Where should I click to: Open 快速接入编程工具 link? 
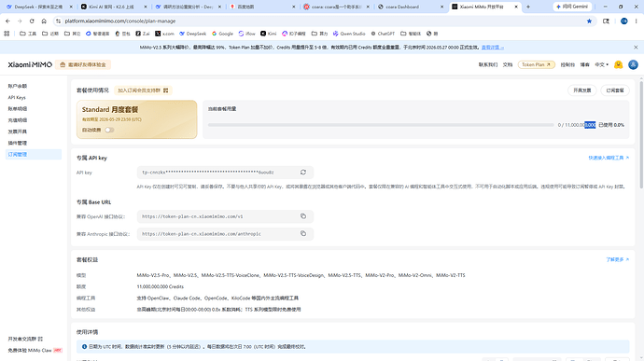tap(609, 158)
